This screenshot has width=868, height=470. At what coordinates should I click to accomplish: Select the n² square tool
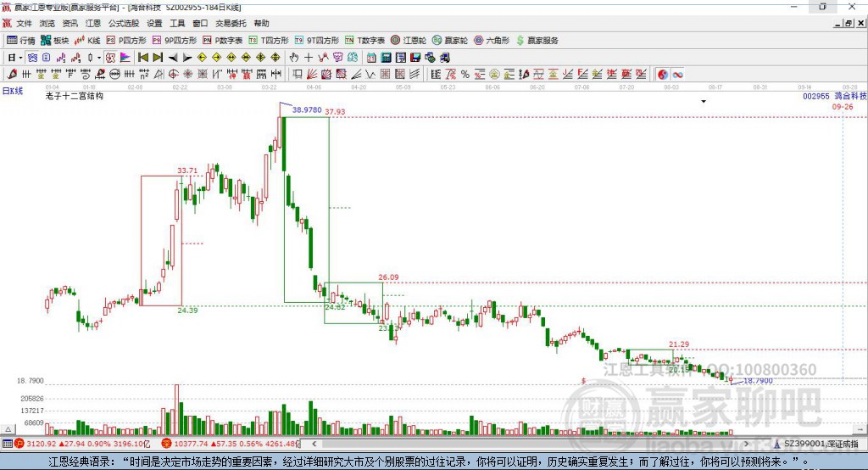tap(144, 75)
